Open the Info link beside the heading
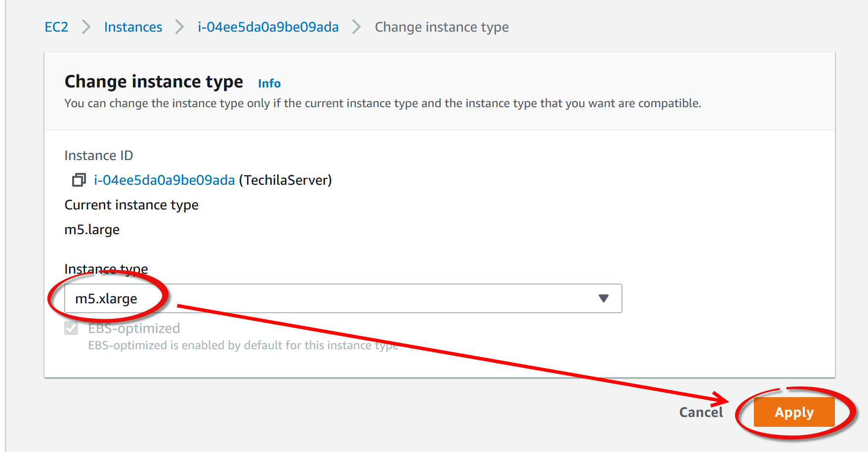The width and height of the screenshot is (868, 452). (269, 83)
